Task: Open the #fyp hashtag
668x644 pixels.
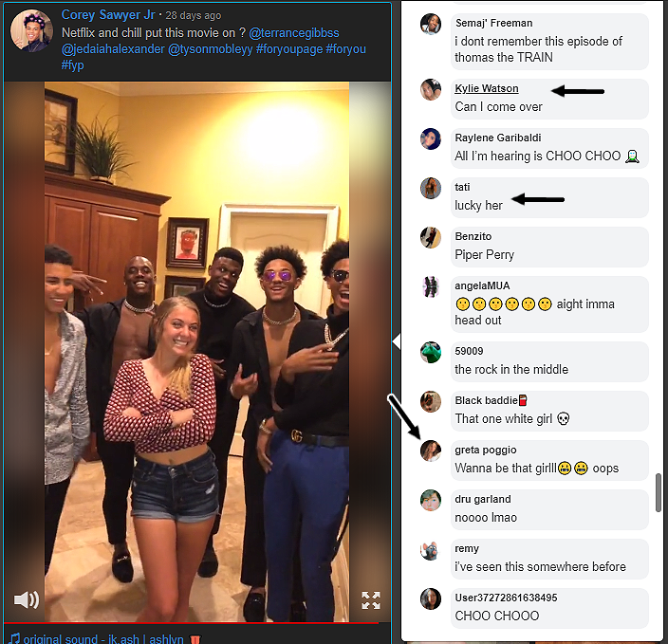Action: tap(72, 65)
